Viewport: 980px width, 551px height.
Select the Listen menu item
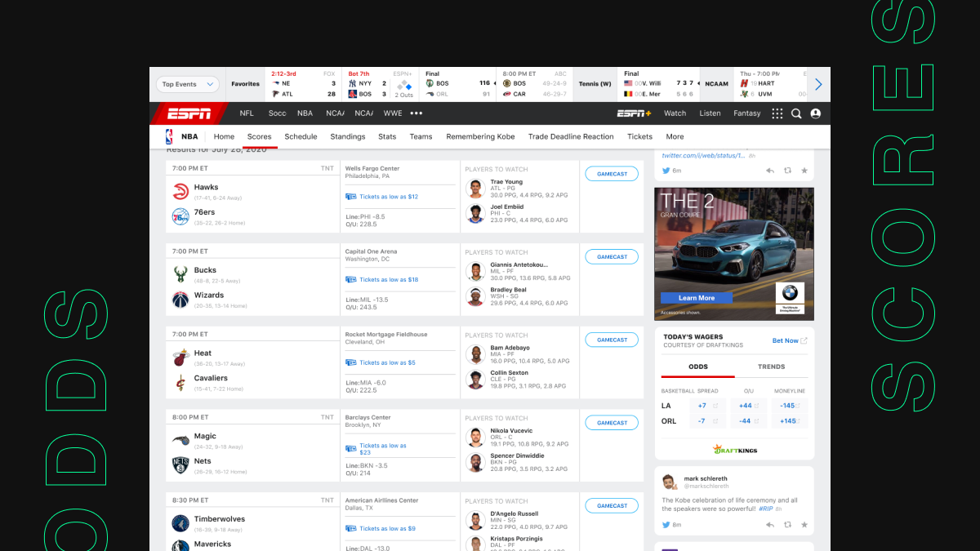[x=710, y=113]
